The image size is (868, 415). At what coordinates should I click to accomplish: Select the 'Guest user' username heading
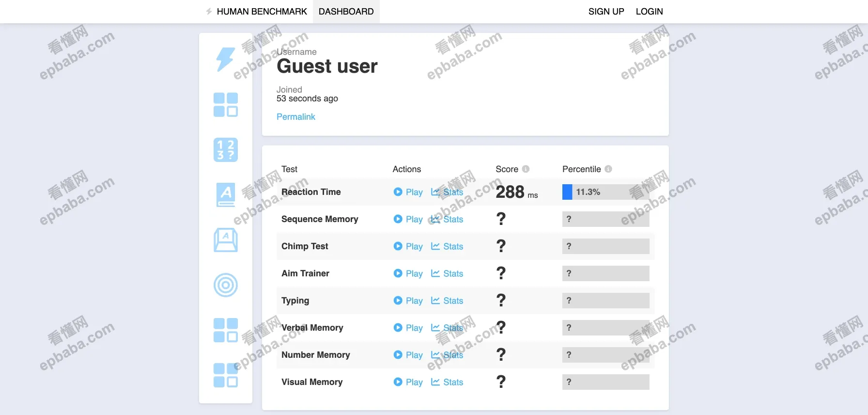327,66
